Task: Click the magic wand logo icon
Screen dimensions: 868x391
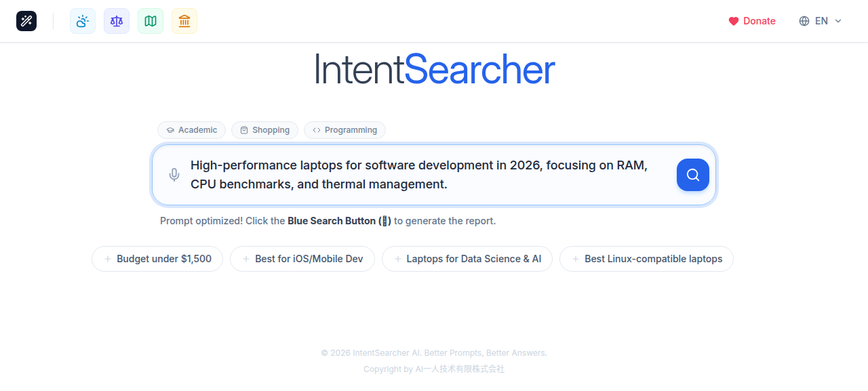Action: point(26,20)
